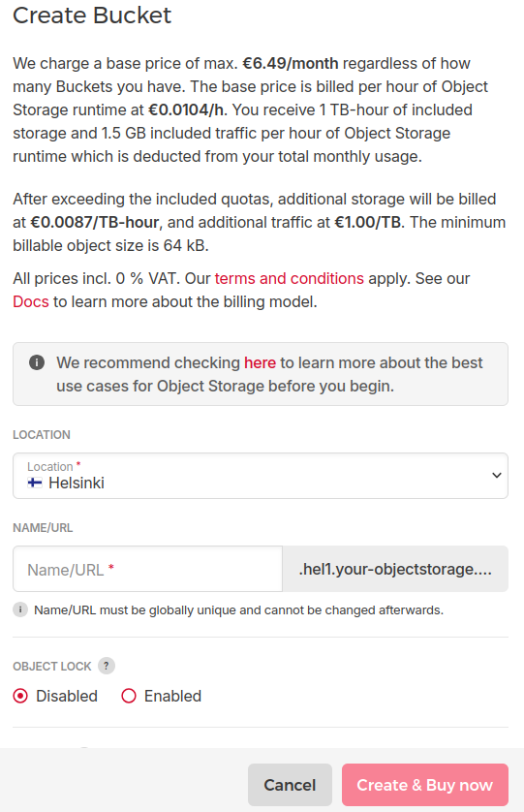Viewport: 524px width, 812px height.
Task: Click the NAME/URL section label
Action: [43, 528]
